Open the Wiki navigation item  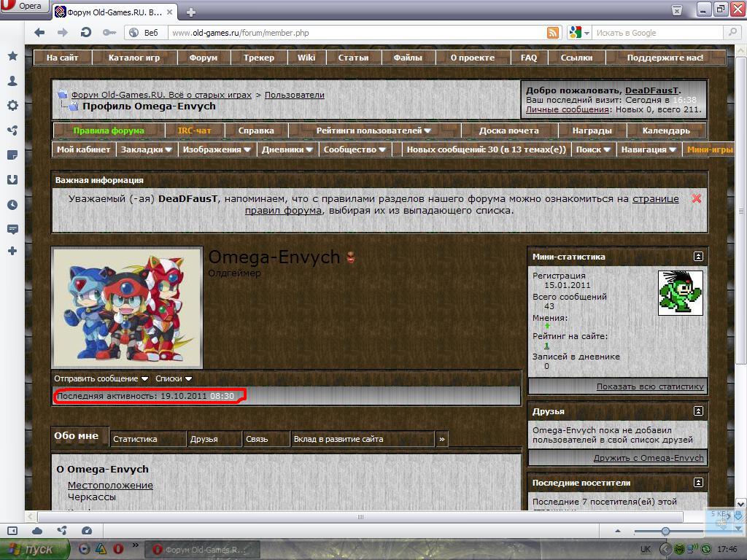(x=306, y=58)
